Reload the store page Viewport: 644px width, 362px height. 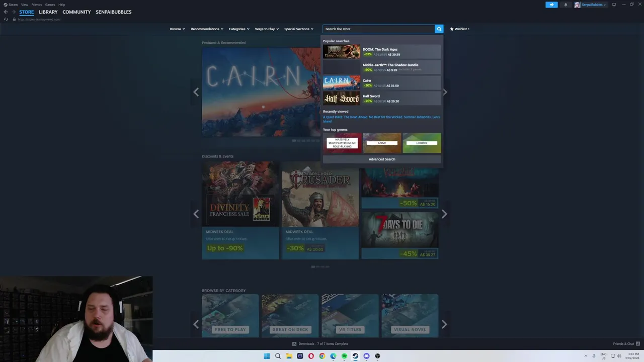click(x=6, y=19)
